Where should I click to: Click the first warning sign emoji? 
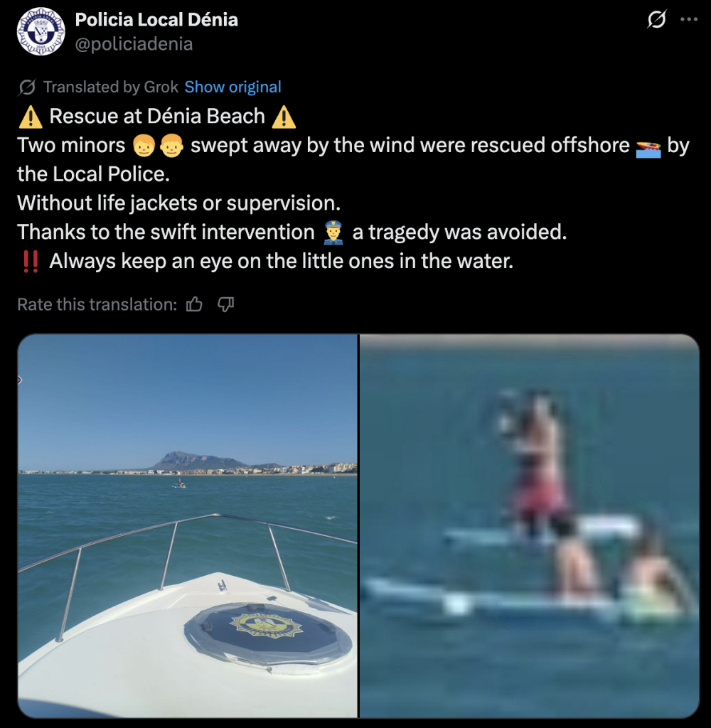coord(31,117)
